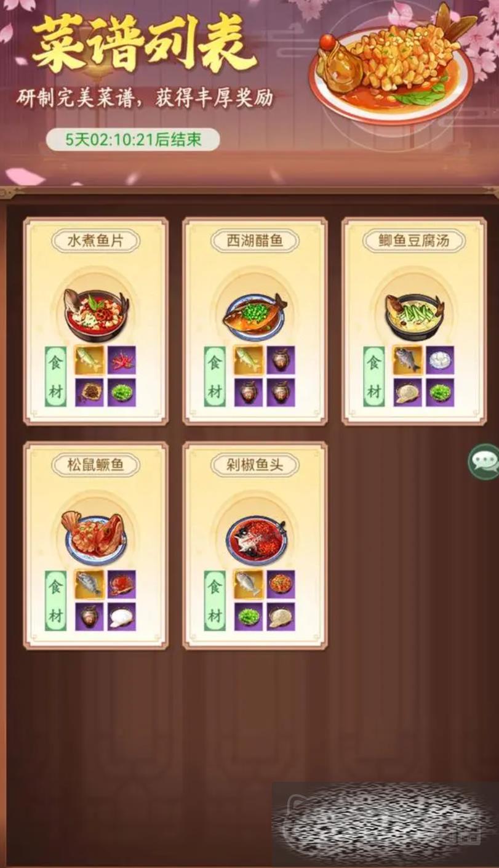Click the 食材 label on 剁椒鱼头 card

click(x=215, y=600)
